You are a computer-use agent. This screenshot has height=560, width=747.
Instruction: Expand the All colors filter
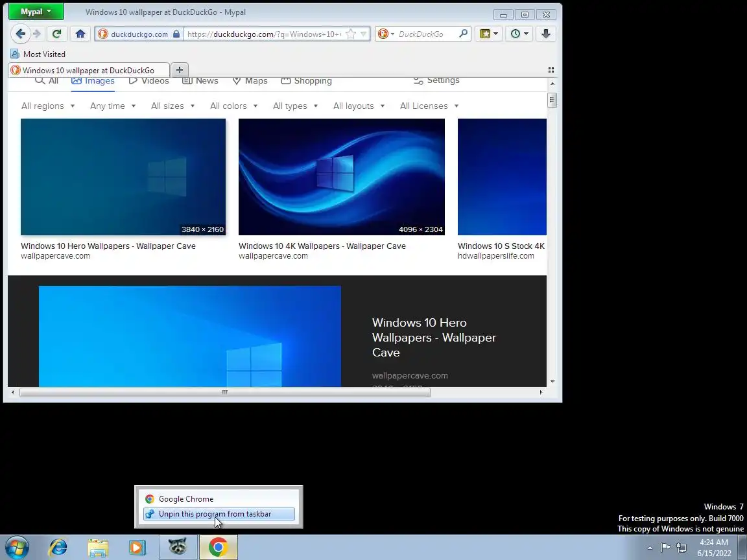pyautogui.click(x=234, y=106)
